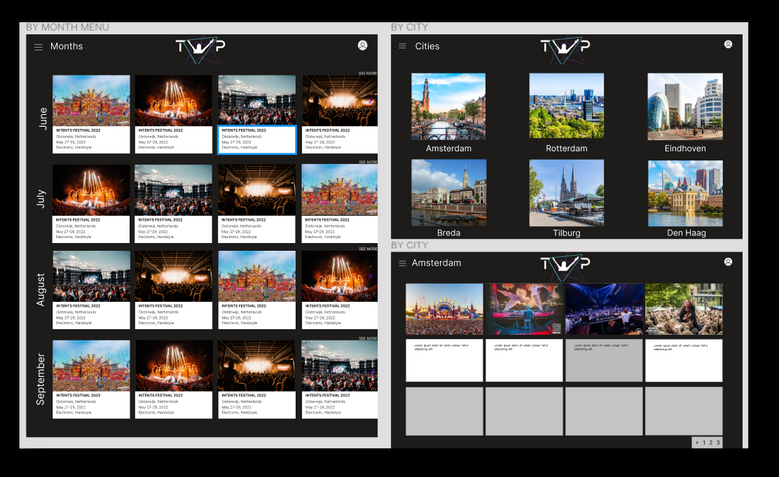Open September fireworks stage photo
The height and width of the screenshot is (477, 779).
(x=173, y=366)
